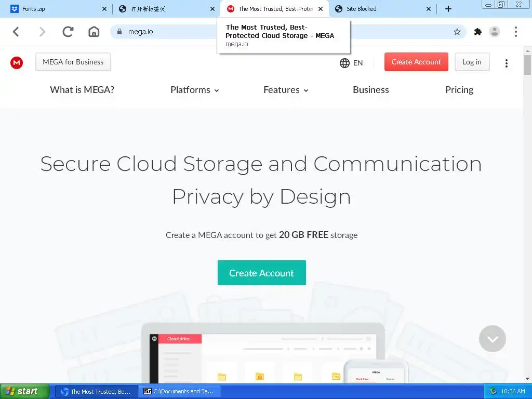Open the extensions puzzle icon
This screenshot has width=532, height=399.
478,32
